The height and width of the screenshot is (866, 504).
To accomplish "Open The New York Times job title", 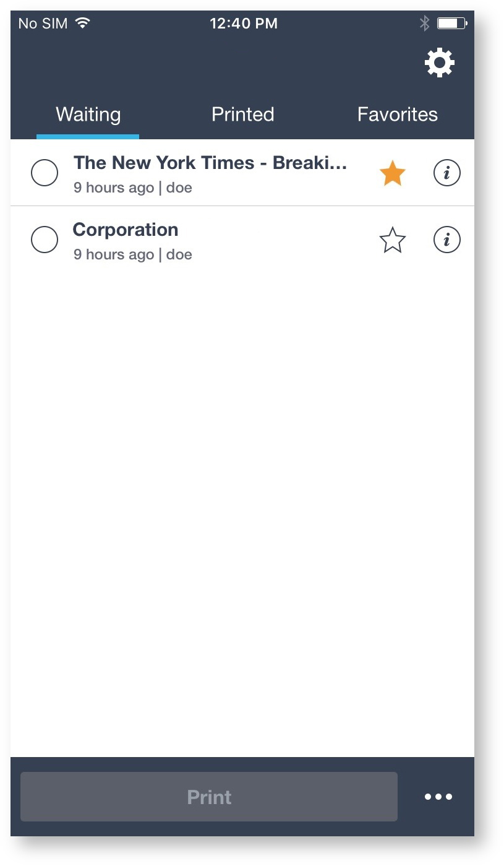I will pos(210,163).
